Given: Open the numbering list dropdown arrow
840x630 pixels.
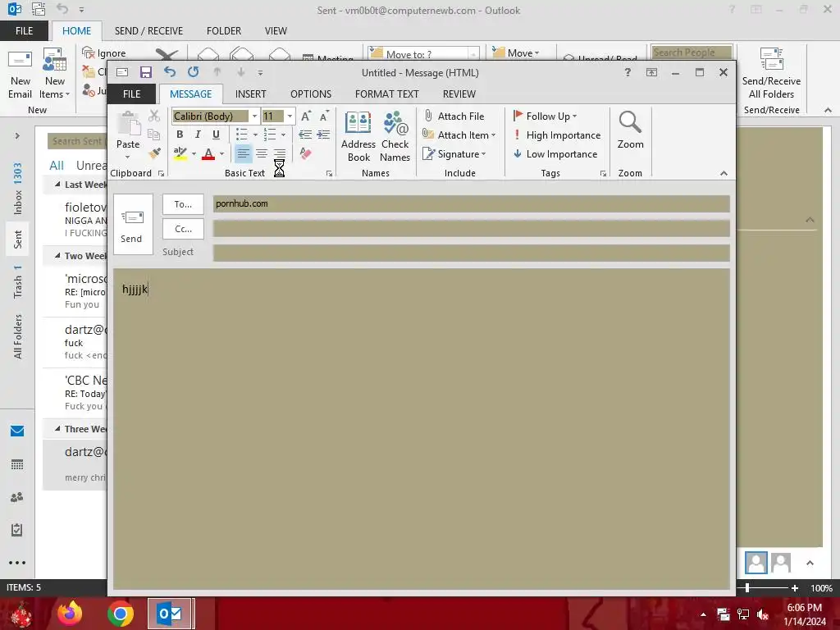Looking at the screenshot, I should [x=283, y=135].
